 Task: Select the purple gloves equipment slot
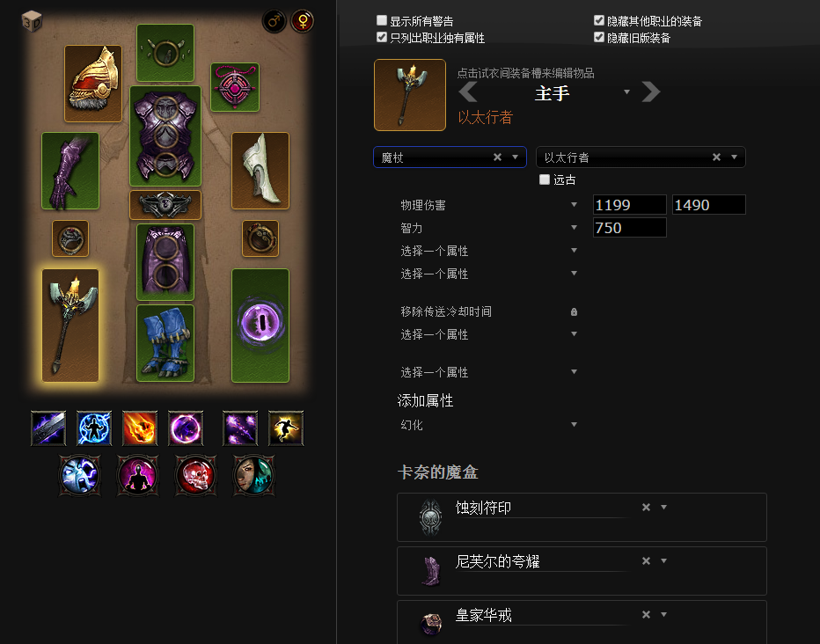click(x=70, y=171)
